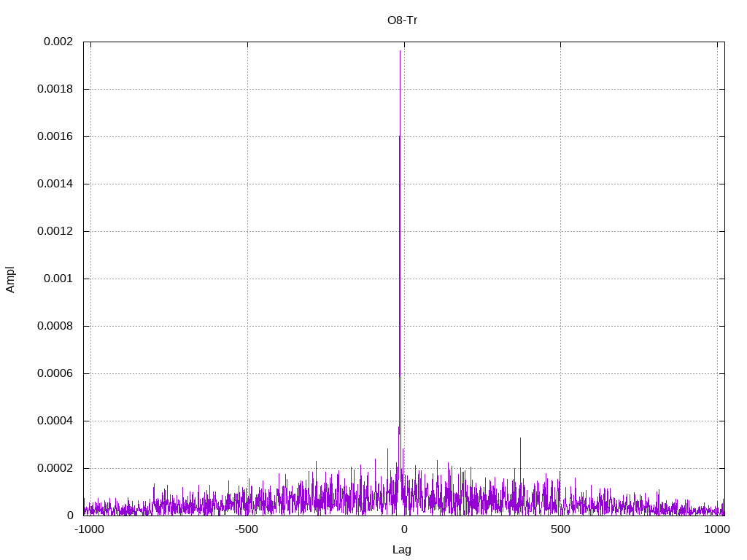Click the tip of the main correlation peak
The height and width of the screenshot is (560, 747).
click(x=400, y=51)
